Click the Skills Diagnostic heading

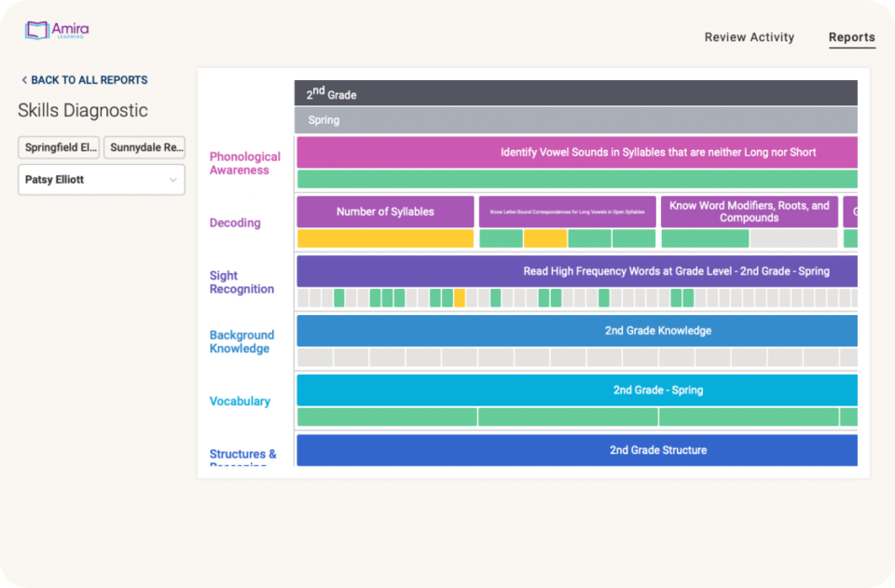(83, 111)
